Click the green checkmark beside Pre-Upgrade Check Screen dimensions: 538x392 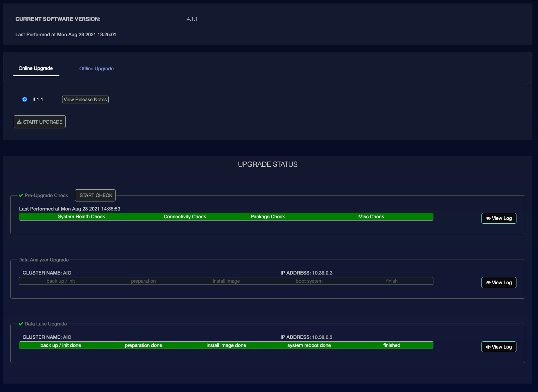point(21,196)
